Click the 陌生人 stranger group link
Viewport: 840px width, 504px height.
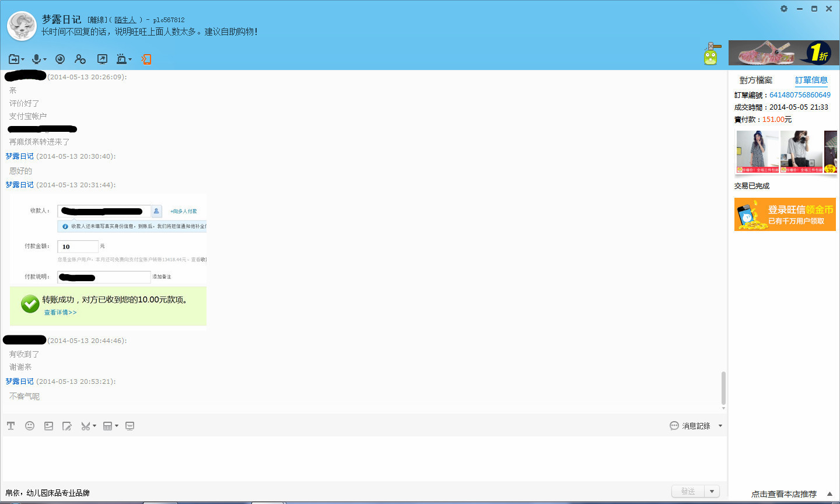(125, 20)
